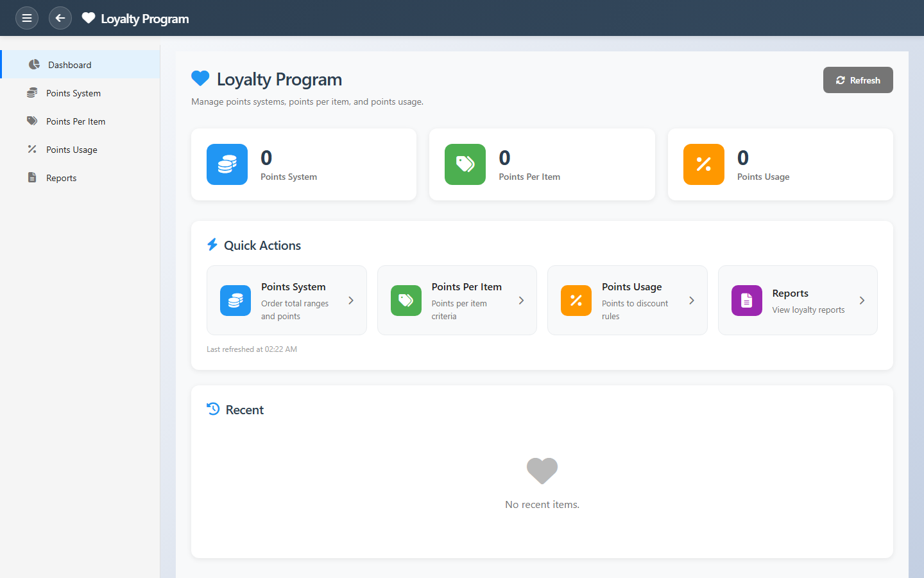The width and height of the screenshot is (924, 578).
Task: Click the green tags Points Per Item stat icon
Action: coord(465,164)
